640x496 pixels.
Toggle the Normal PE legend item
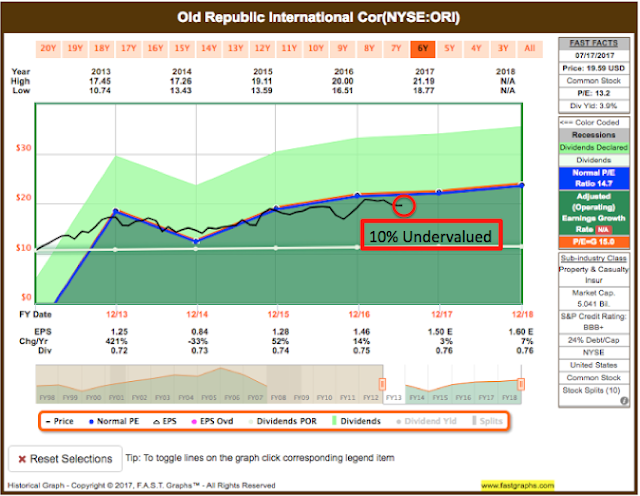tap(114, 421)
